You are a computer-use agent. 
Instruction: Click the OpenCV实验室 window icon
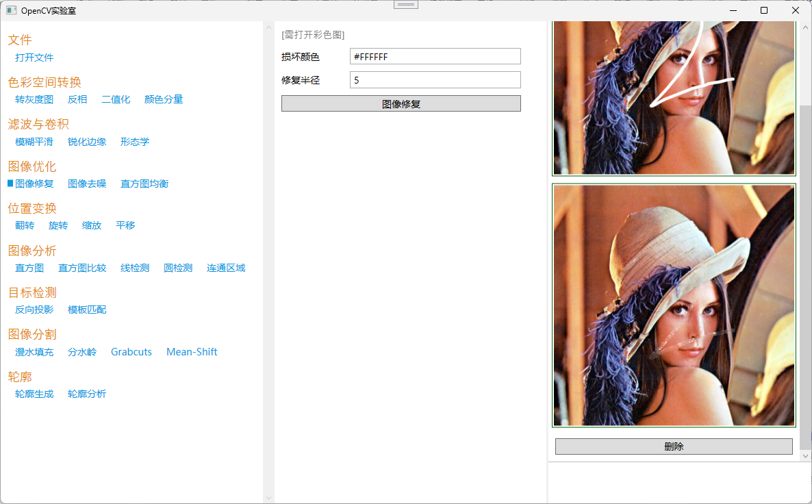pyautogui.click(x=12, y=10)
